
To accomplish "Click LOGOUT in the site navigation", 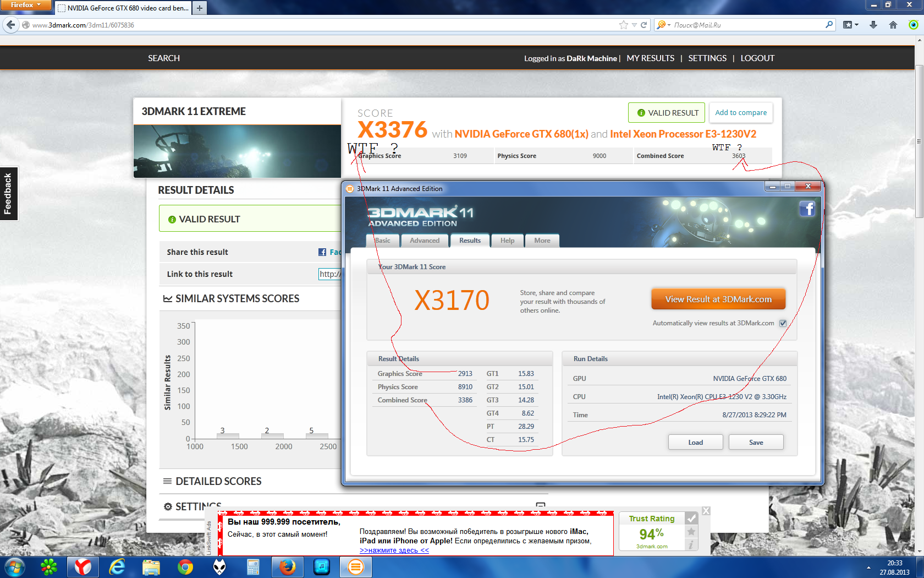I will 757,58.
